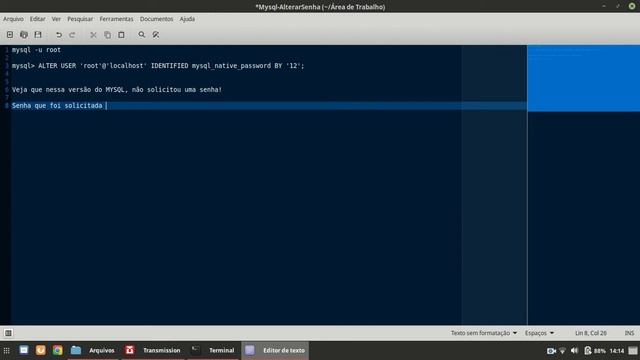
Task: Close the editor window
Action: [631, 6]
